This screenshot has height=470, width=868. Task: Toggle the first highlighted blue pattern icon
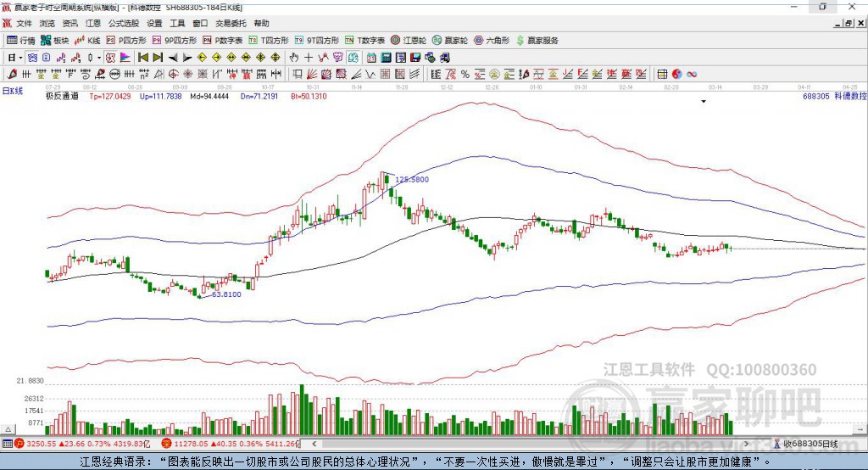32,58
